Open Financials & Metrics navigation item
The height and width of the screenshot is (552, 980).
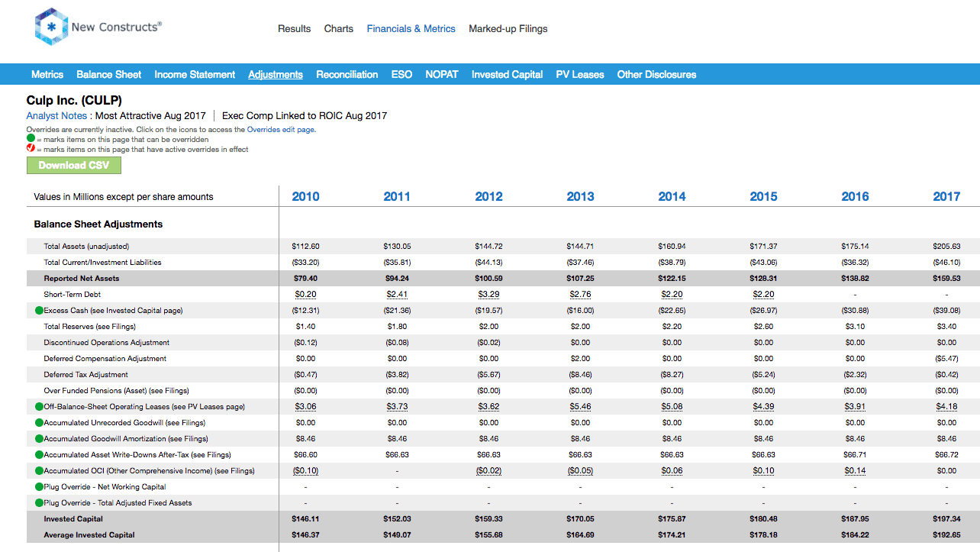click(411, 29)
